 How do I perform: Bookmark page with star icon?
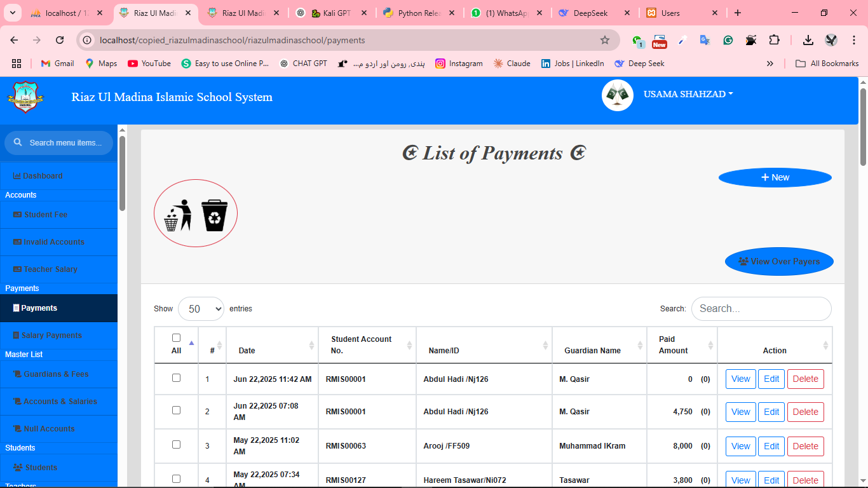point(605,40)
